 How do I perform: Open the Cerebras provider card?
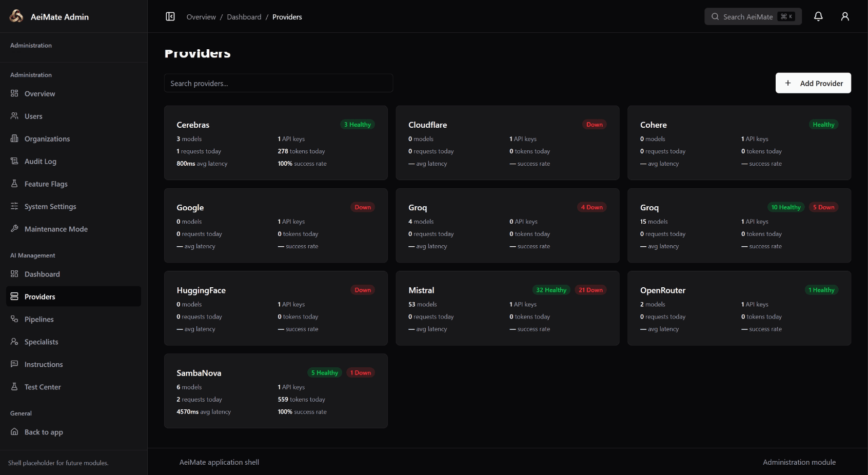point(276,143)
